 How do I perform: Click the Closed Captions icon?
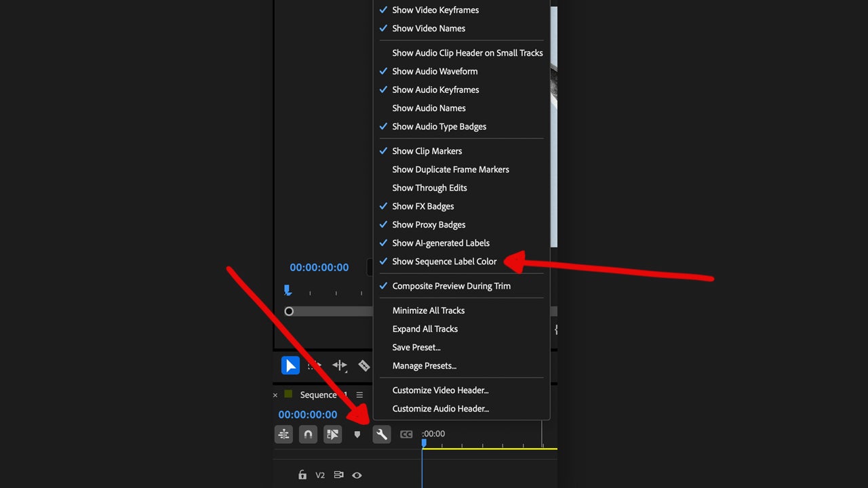point(406,434)
